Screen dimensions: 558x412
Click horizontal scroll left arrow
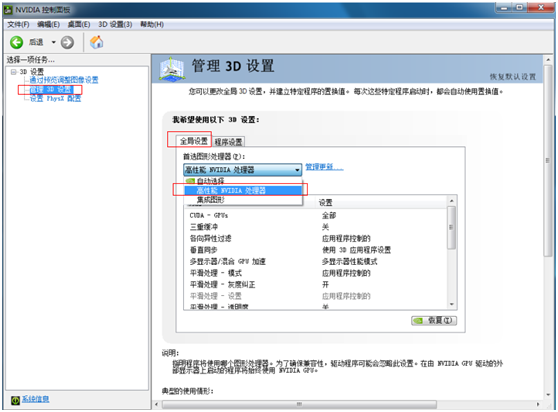tap(157, 404)
